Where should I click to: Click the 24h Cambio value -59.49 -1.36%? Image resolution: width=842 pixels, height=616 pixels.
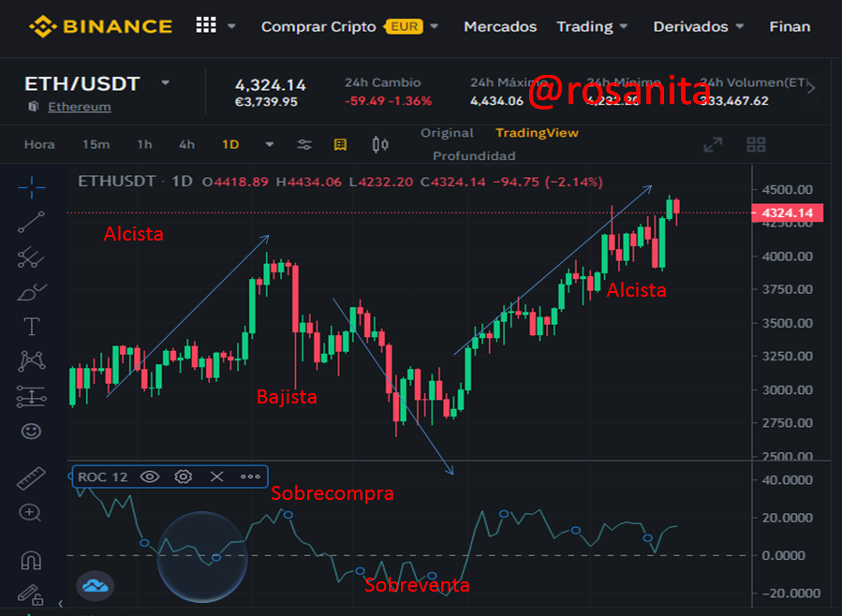click(x=389, y=101)
